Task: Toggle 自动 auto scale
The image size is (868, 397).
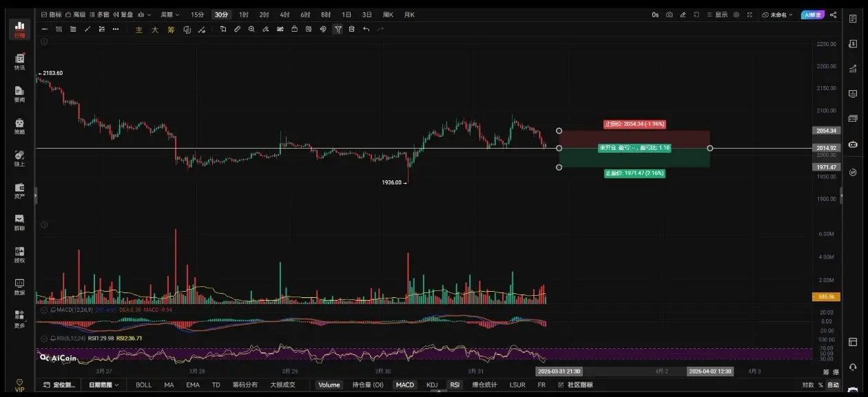Action: point(833,385)
